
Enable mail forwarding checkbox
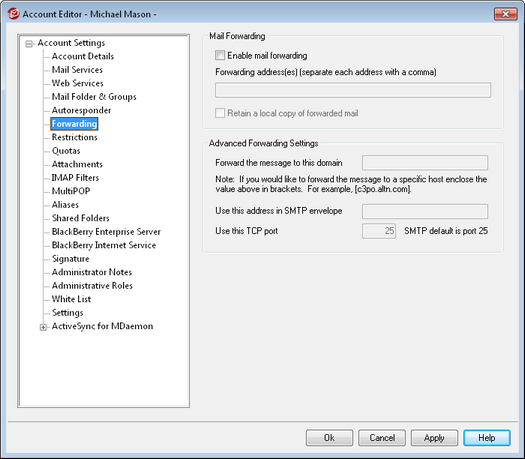pos(220,55)
